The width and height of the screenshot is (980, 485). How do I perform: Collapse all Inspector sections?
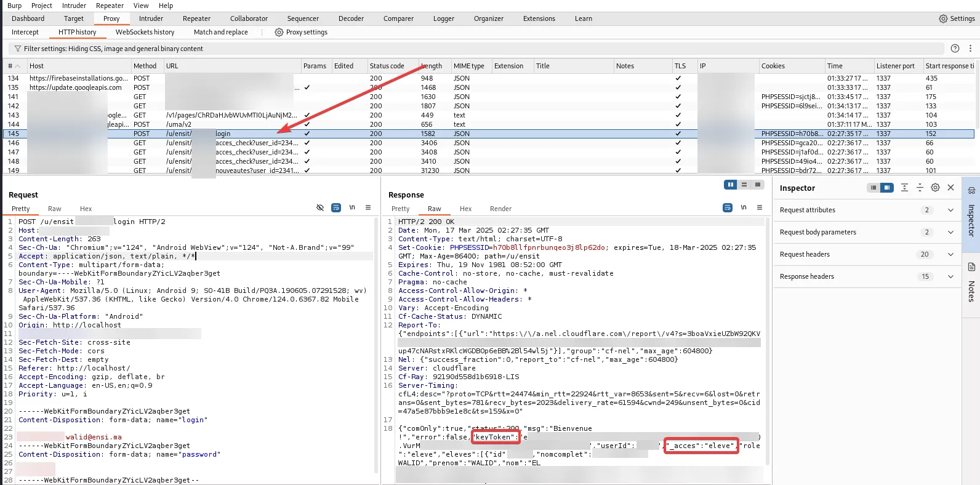tap(920, 188)
